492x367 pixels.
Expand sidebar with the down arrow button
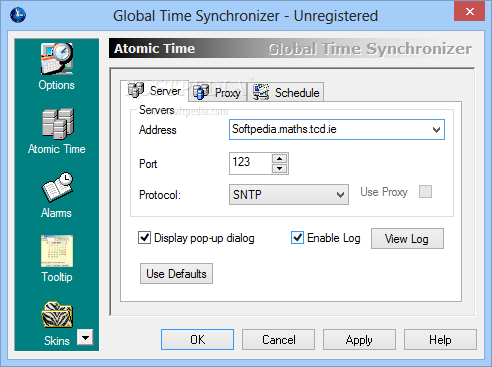pyautogui.click(x=85, y=337)
